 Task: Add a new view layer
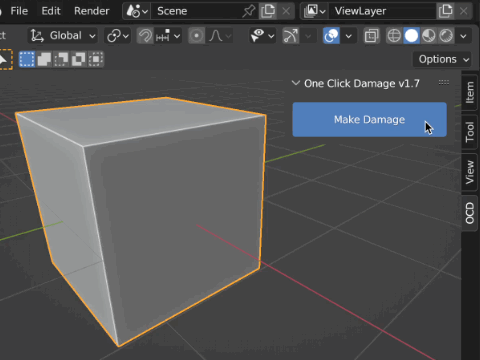click(x=446, y=11)
